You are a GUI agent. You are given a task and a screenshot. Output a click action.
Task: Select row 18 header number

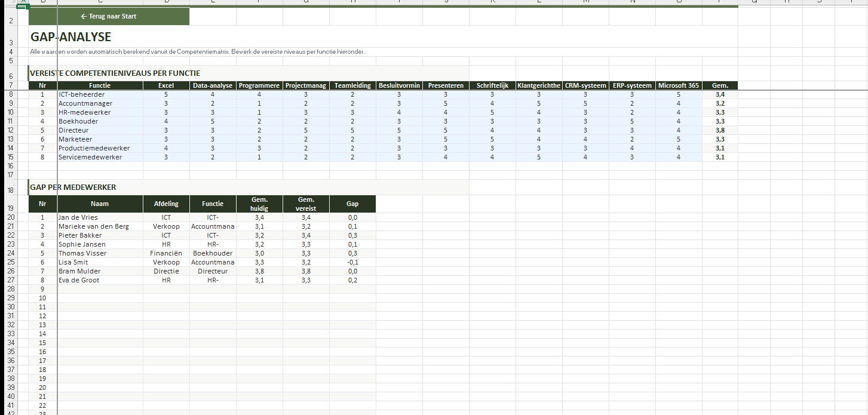(x=11, y=190)
